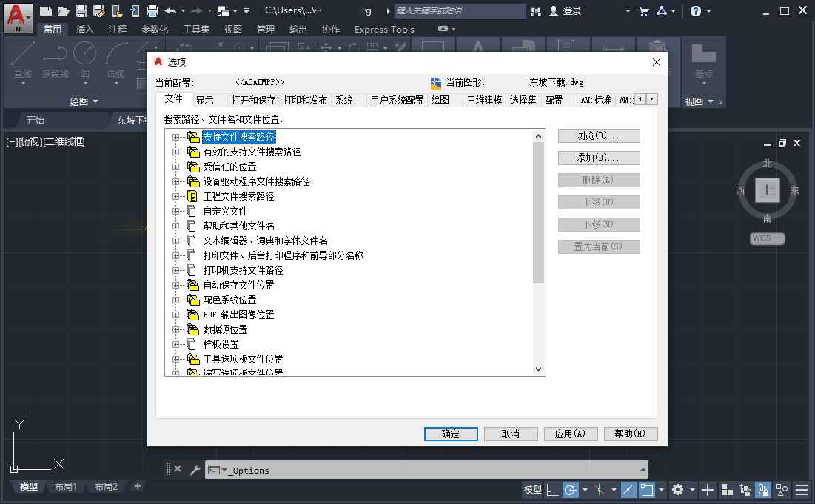This screenshot has width=815, height=504.
Task: Expand 支持文件搜索路径 tree node
Action: (x=175, y=137)
